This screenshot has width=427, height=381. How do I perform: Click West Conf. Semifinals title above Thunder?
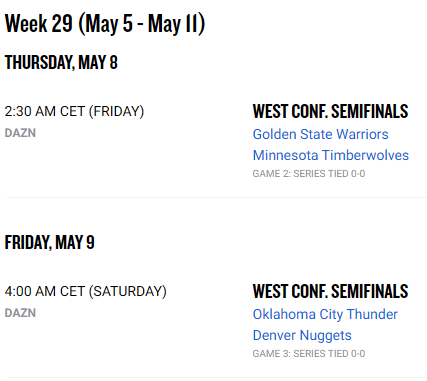coord(330,291)
